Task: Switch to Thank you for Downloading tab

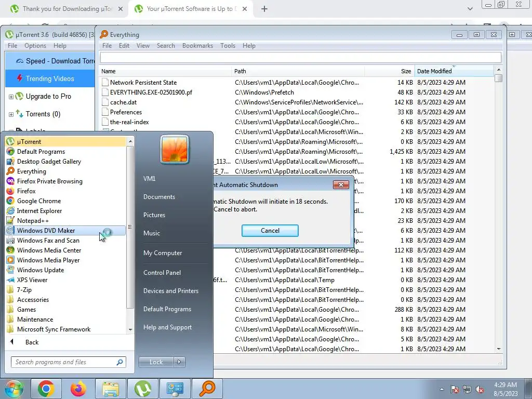Action: [67, 9]
